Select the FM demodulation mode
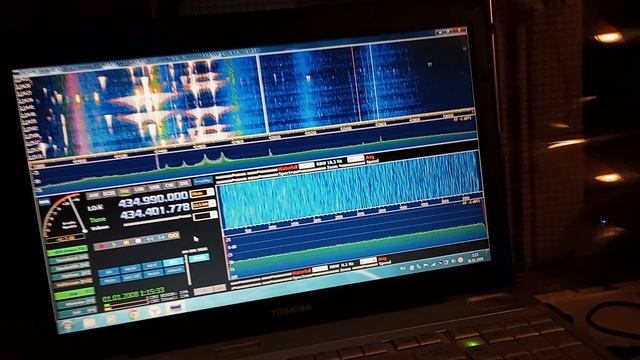 124,191
